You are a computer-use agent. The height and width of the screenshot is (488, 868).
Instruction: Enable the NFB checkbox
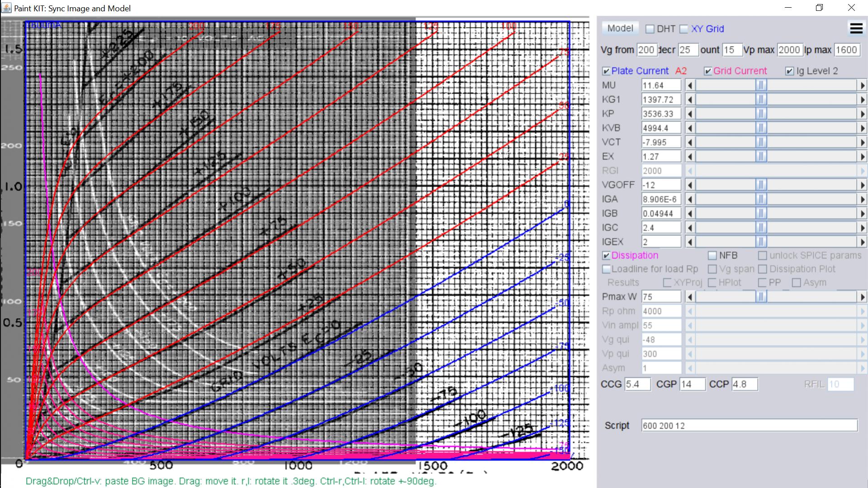pos(712,256)
